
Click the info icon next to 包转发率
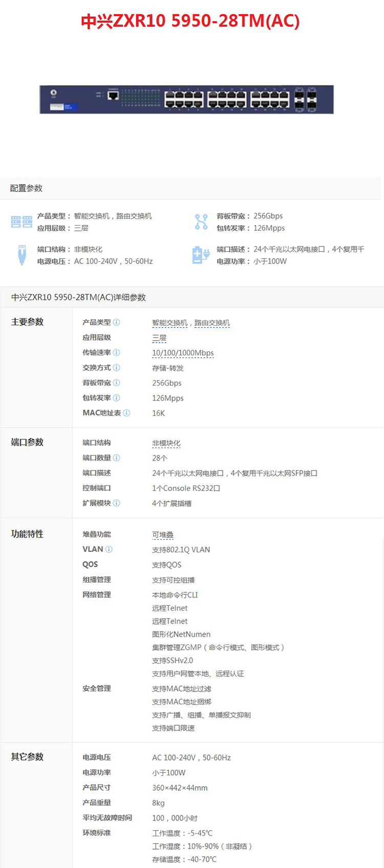117,398
